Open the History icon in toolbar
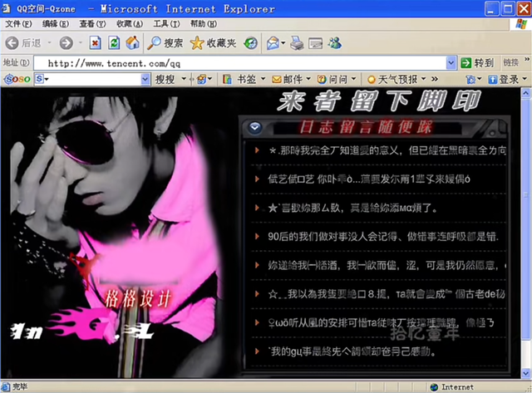532x393 pixels. tap(251, 43)
